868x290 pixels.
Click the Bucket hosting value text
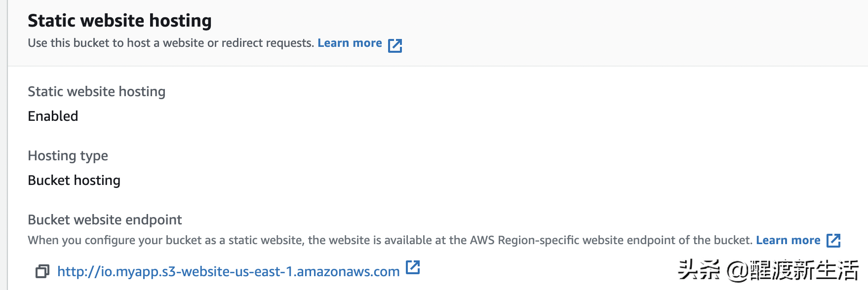pos(74,180)
